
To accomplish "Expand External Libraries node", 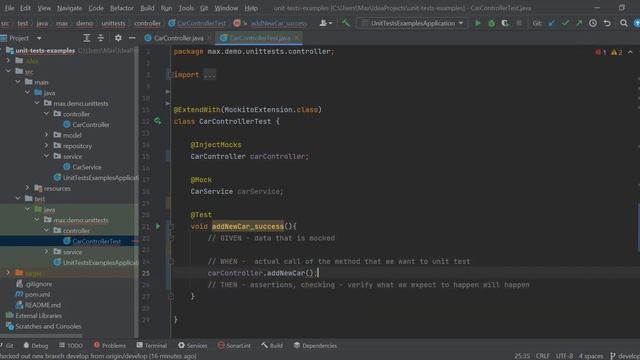I will (x=38, y=316).
